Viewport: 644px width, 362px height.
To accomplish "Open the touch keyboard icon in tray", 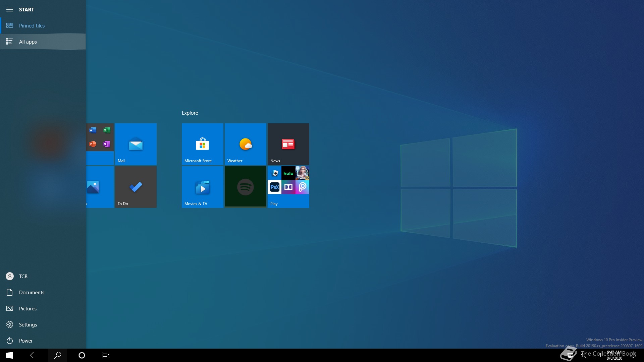I will [597, 355].
